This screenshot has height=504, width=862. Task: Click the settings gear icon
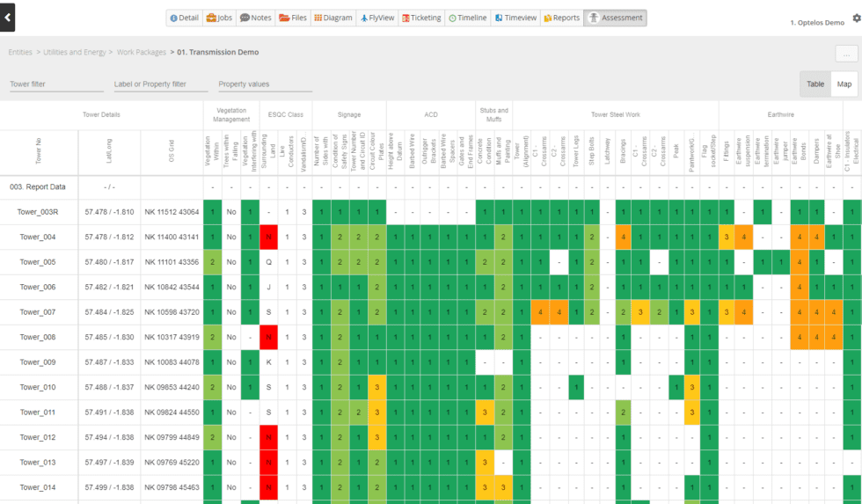[856, 18]
